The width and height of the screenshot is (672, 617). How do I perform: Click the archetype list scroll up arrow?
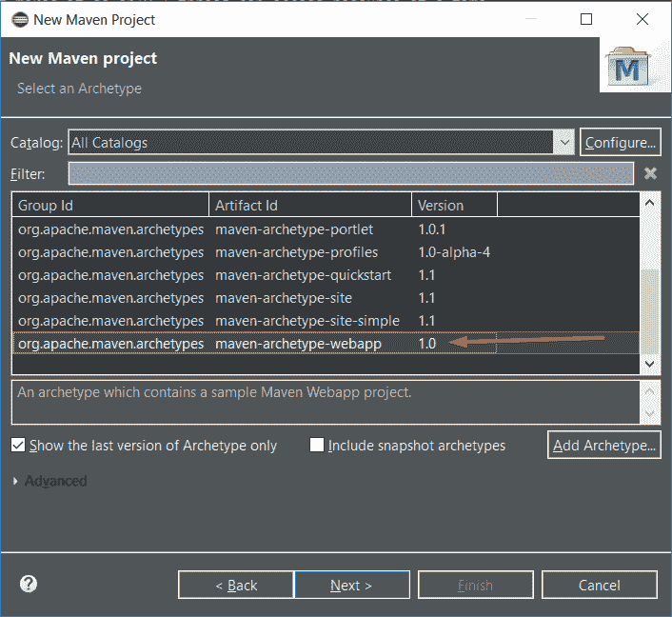(x=650, y=203)
